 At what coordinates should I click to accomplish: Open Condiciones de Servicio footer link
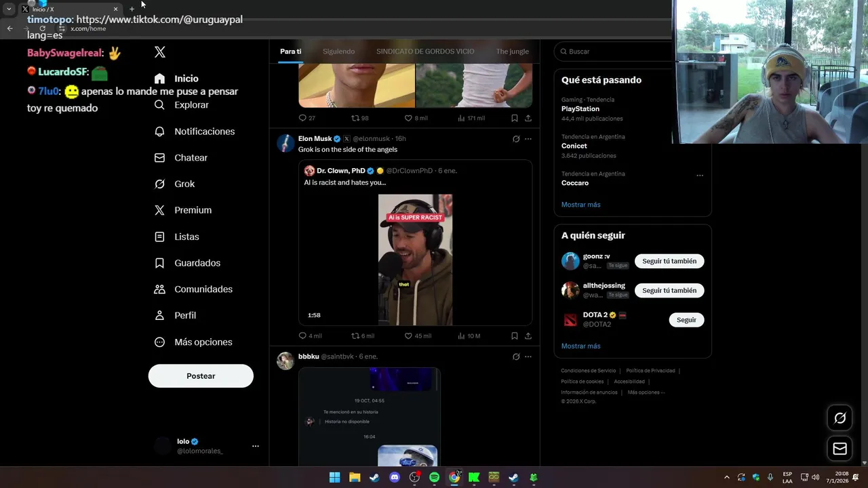click(x=588, y=371)
